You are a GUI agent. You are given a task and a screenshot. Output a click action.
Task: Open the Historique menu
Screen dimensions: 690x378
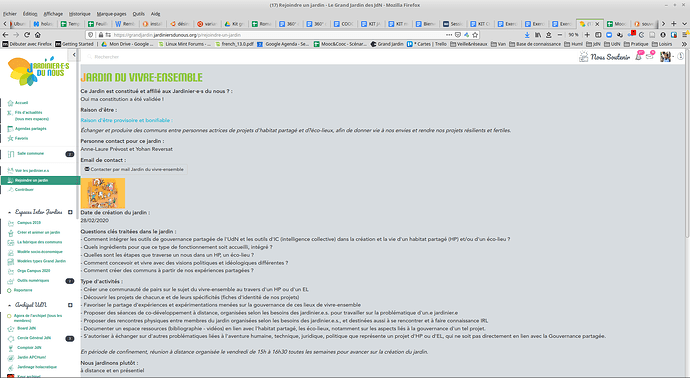click(x=80, y=14)
